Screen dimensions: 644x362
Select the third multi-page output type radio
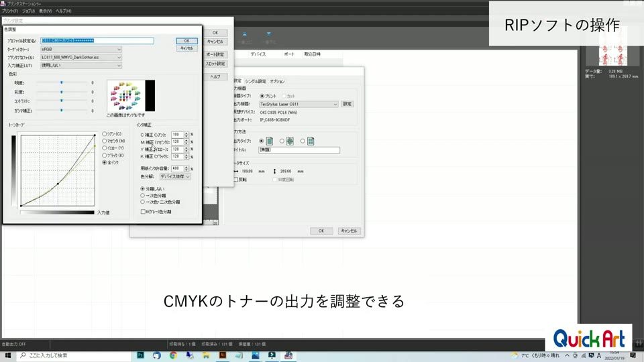303,141
